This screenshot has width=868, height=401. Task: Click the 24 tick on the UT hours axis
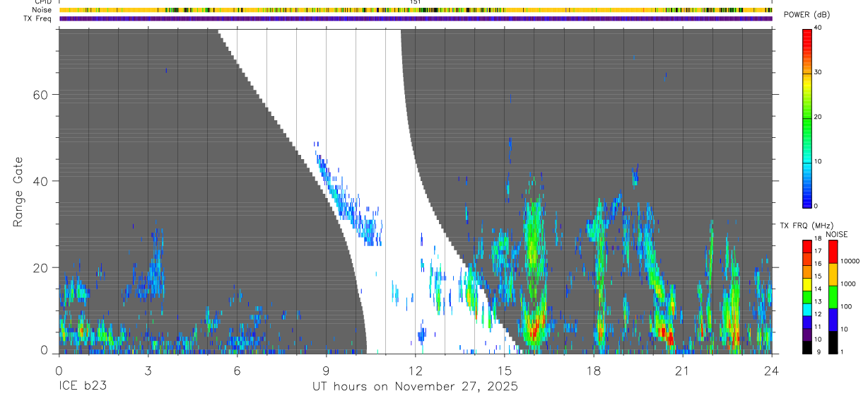tap(771, 370)
